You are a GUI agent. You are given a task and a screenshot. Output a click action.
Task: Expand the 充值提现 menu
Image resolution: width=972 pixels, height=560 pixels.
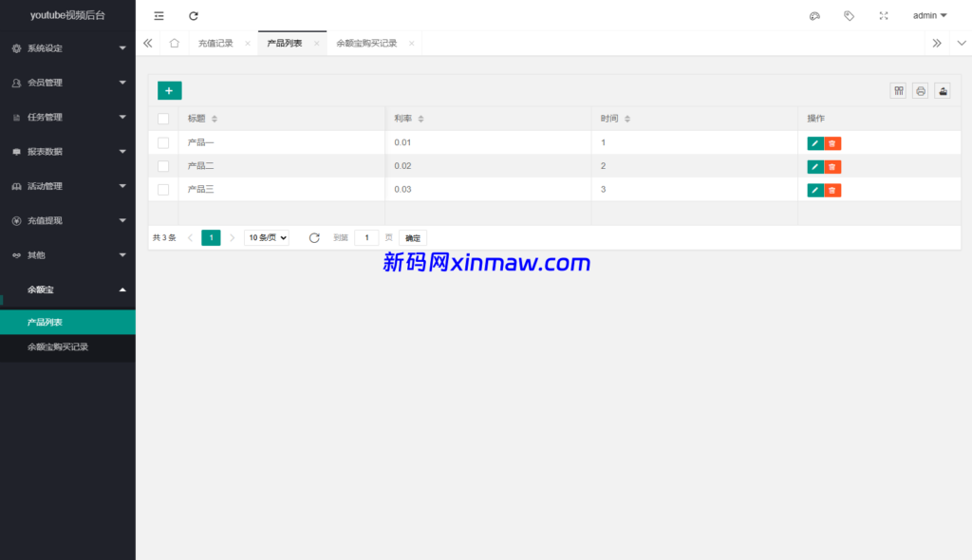pos(67,221)
